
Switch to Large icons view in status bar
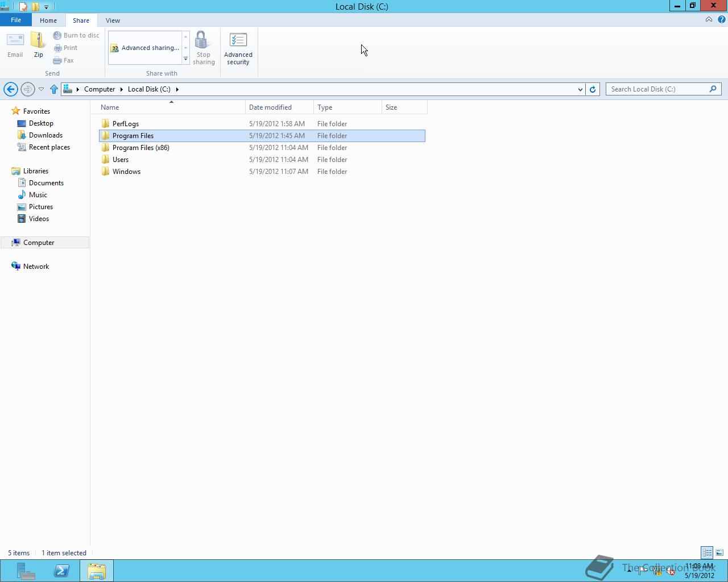(719, 552)
